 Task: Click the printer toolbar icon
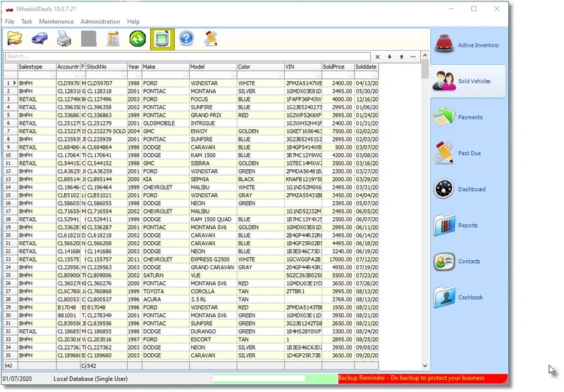click(64, 39)
